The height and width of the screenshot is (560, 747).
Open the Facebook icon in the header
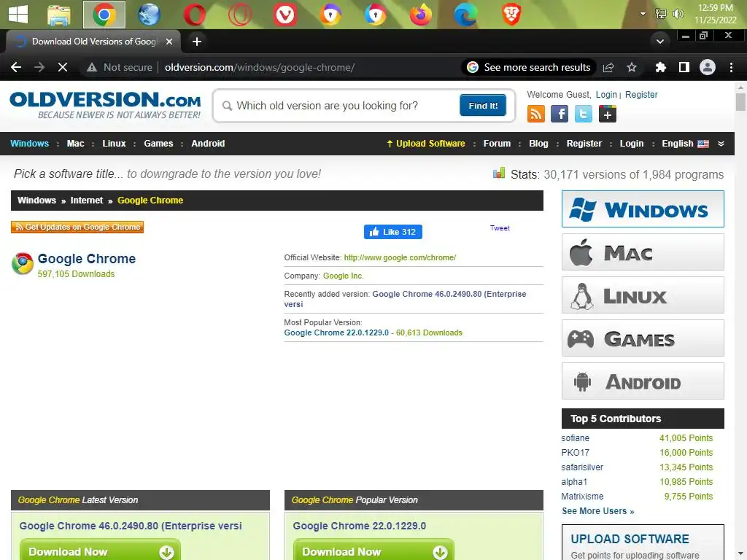point(560,114)
